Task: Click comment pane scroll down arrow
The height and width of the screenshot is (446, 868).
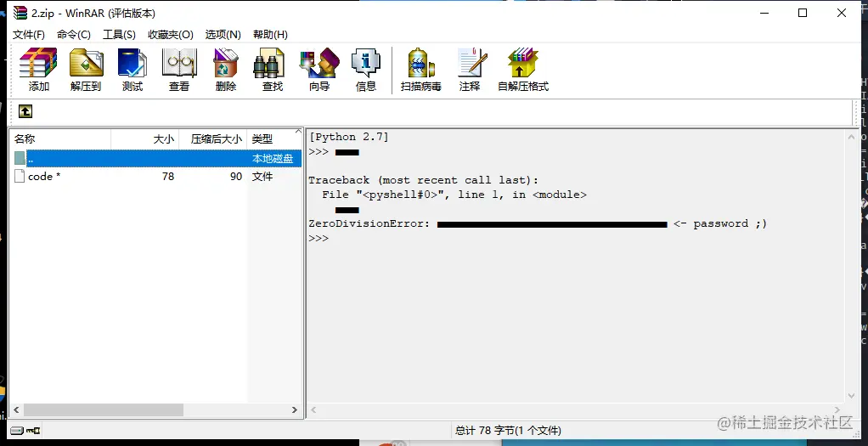Action: coord(852,396)
